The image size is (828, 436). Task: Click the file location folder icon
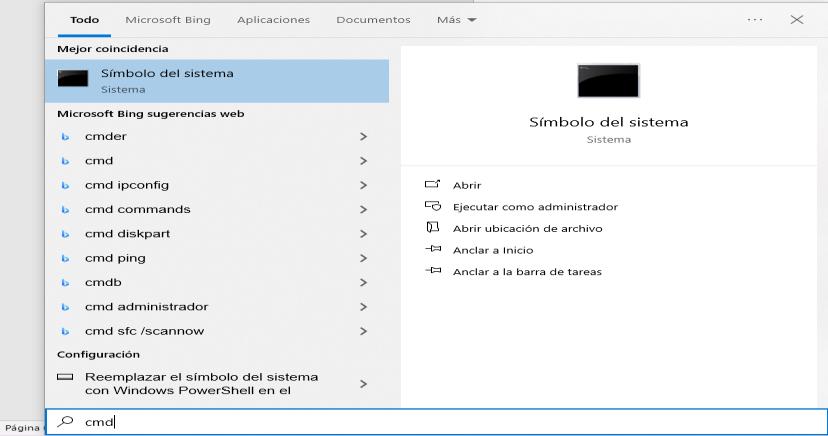tap(432, 228)
